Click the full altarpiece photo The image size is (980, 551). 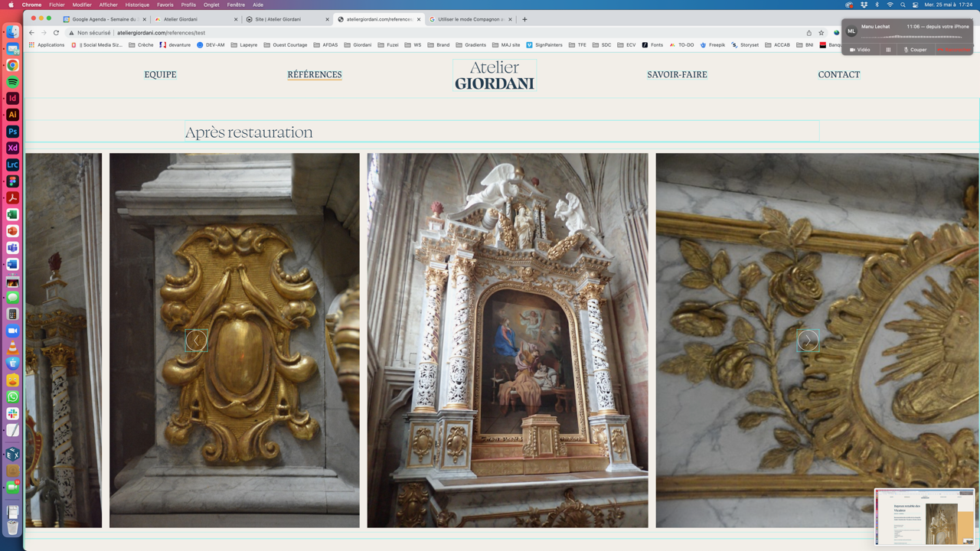[508, 341]
